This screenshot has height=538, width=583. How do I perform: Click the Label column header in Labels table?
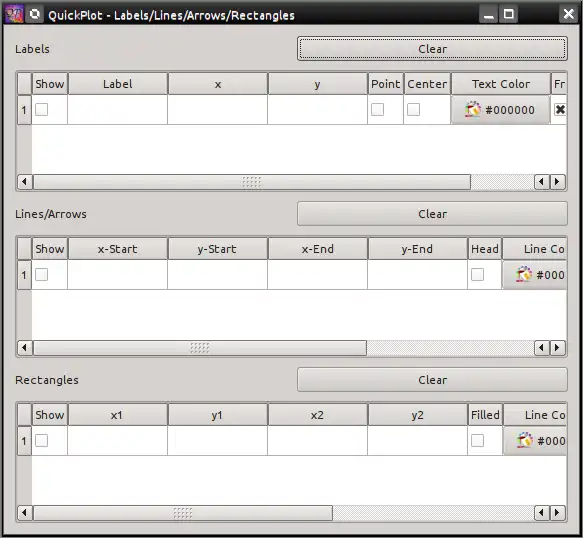point(117,84)
